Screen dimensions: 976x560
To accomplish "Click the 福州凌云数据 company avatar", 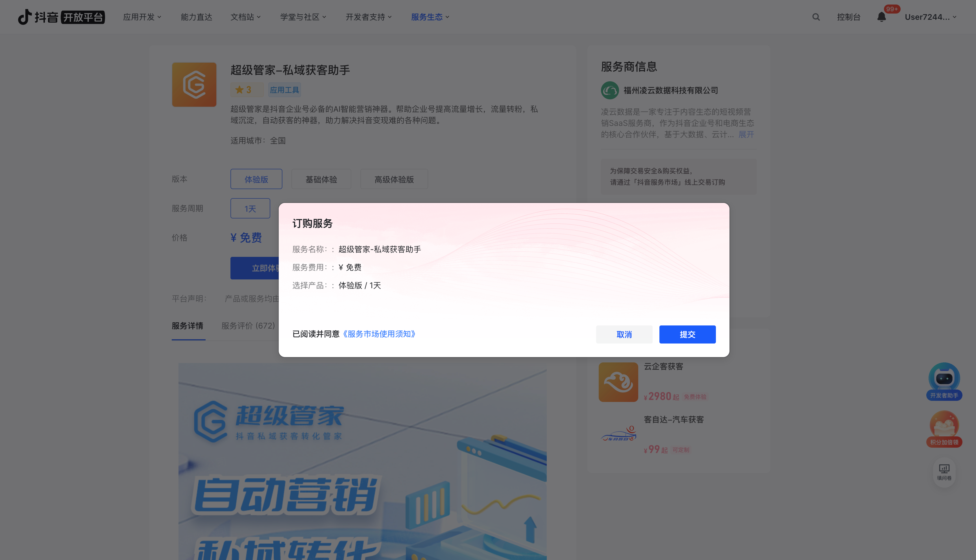I will coord(610,90).
